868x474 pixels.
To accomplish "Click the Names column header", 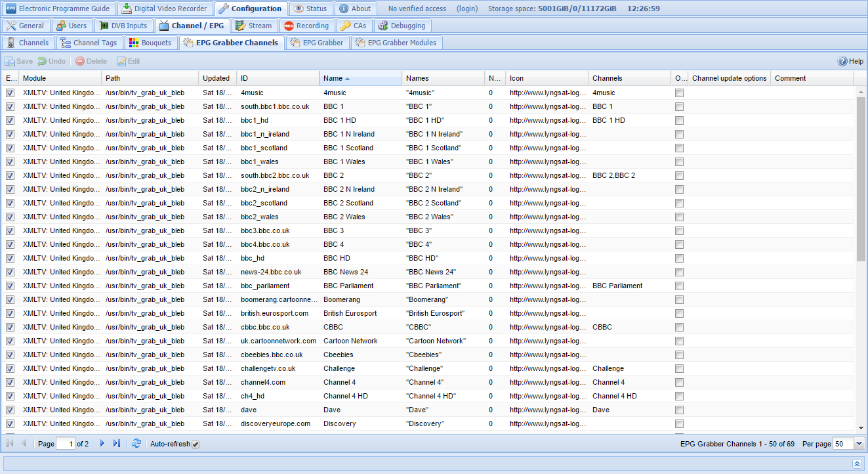I will point(444,78).
